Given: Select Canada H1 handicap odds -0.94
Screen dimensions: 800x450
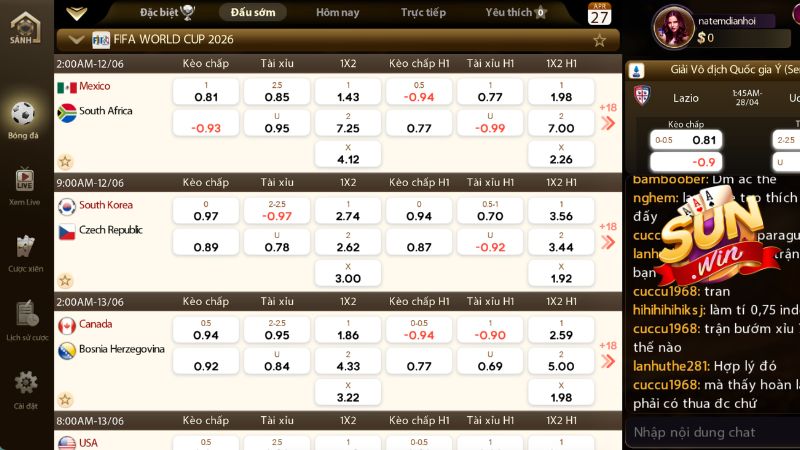Looking at the screenshot, I should tap(419, 330).
